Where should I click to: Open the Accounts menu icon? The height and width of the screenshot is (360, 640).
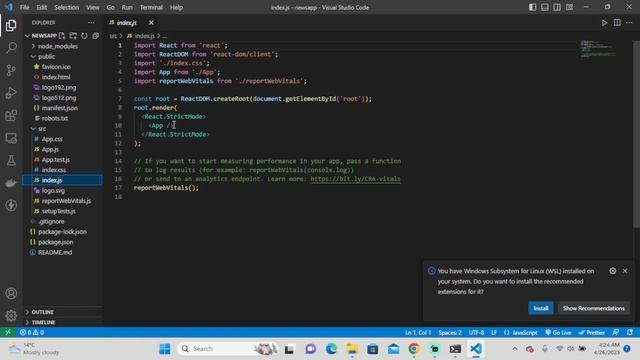coord(11,293)
